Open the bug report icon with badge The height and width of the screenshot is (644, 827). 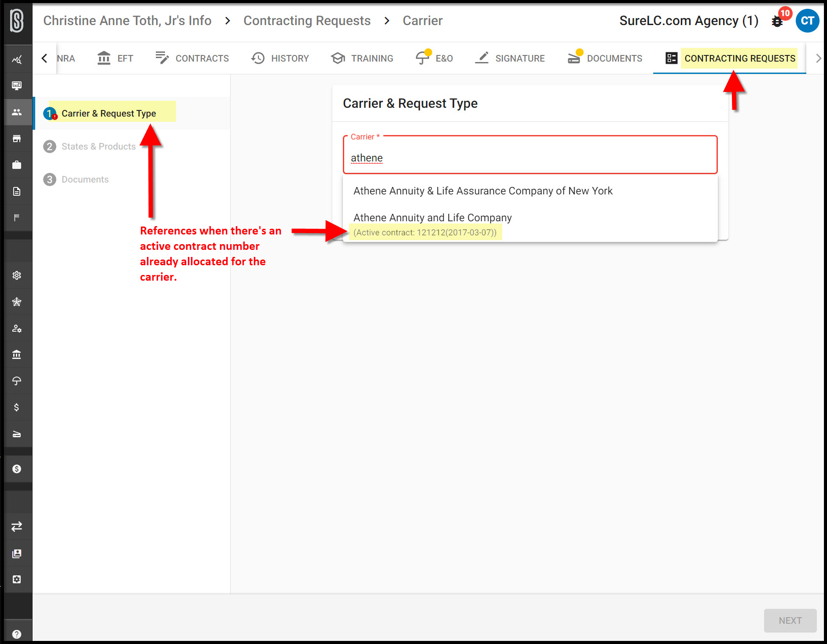point(777,21)
